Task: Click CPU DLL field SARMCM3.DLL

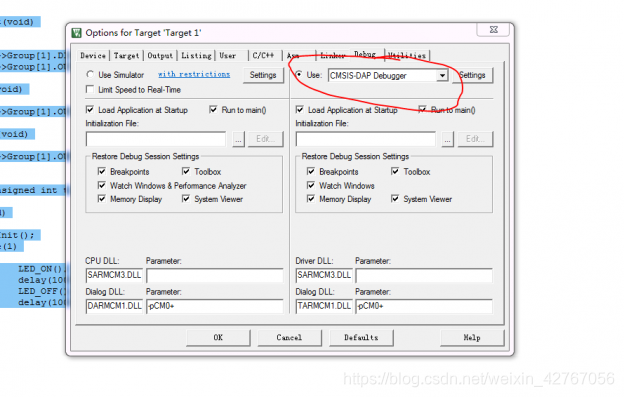Action: (x=114, y=275)
